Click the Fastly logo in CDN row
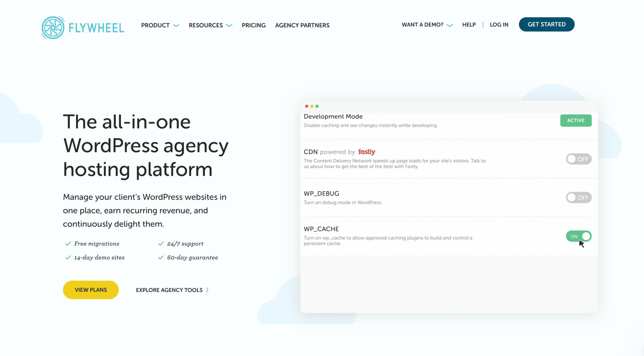644x356 pixels. (x=367, y=152)
